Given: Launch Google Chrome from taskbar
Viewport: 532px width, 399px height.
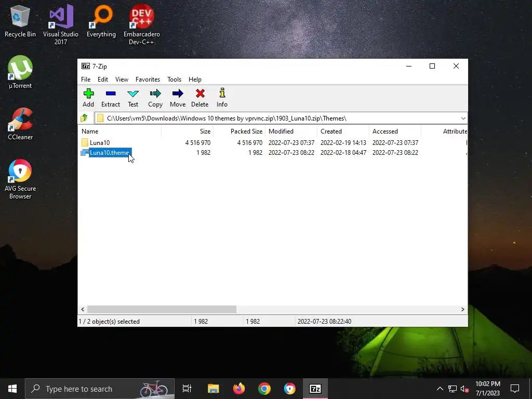Looking at the screenshot, I should (264, 389).
